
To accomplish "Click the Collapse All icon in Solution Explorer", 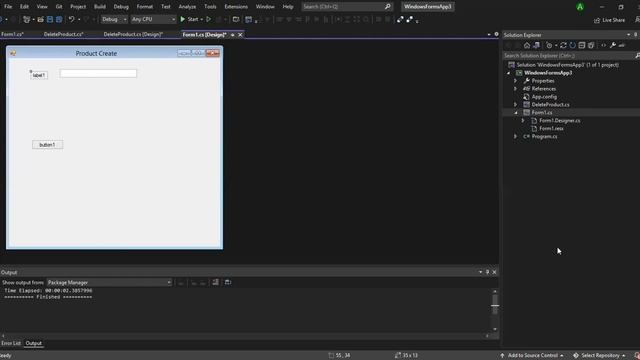I will (582, 45).
